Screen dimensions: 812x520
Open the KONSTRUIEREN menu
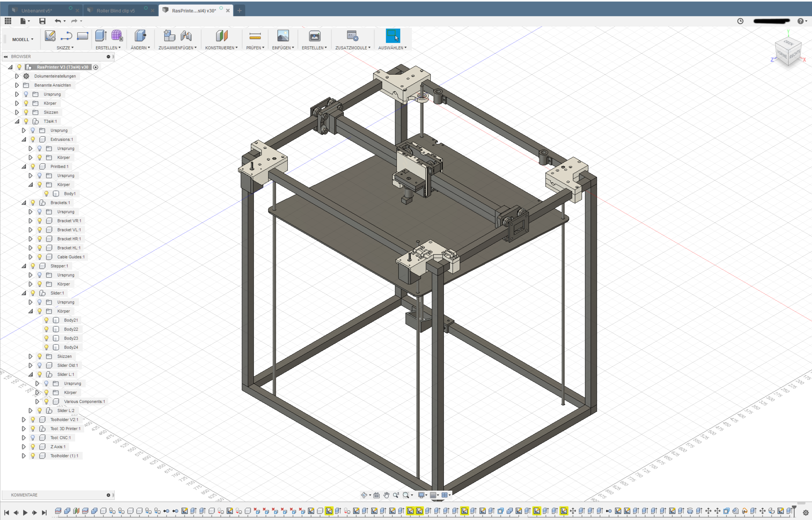click(221, 48)
